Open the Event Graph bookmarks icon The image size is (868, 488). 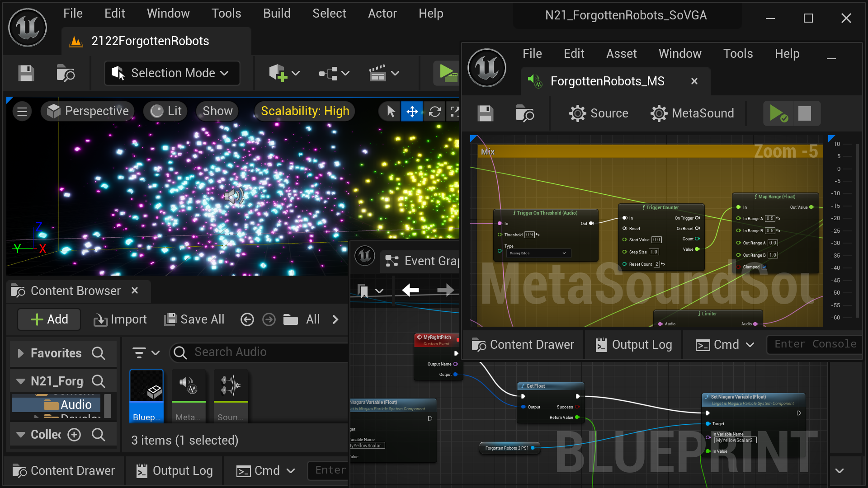pyautogui.click(x=363, y=291)
